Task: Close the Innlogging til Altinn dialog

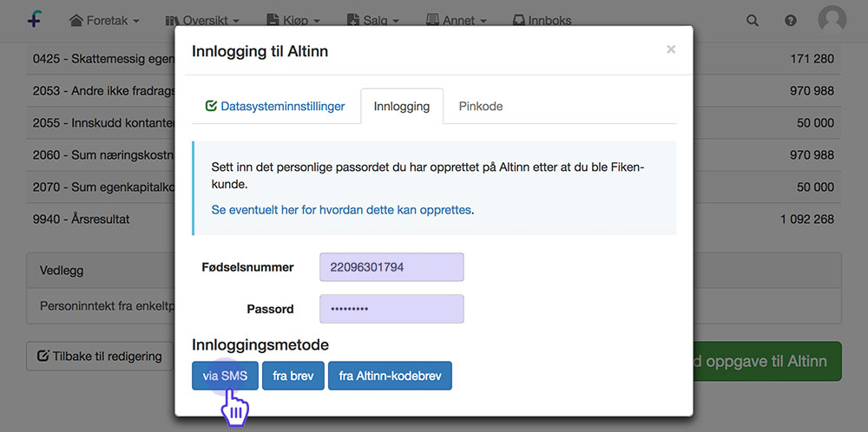Action: click(671, 49)
